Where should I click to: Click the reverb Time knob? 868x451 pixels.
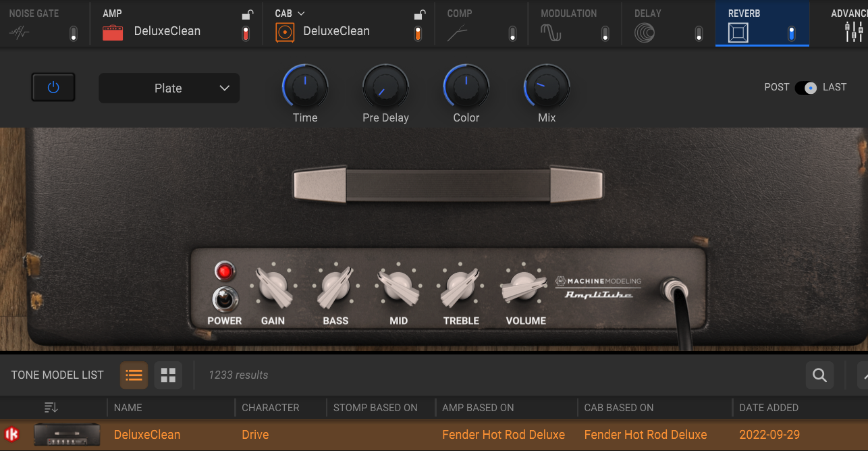[305, 86]
